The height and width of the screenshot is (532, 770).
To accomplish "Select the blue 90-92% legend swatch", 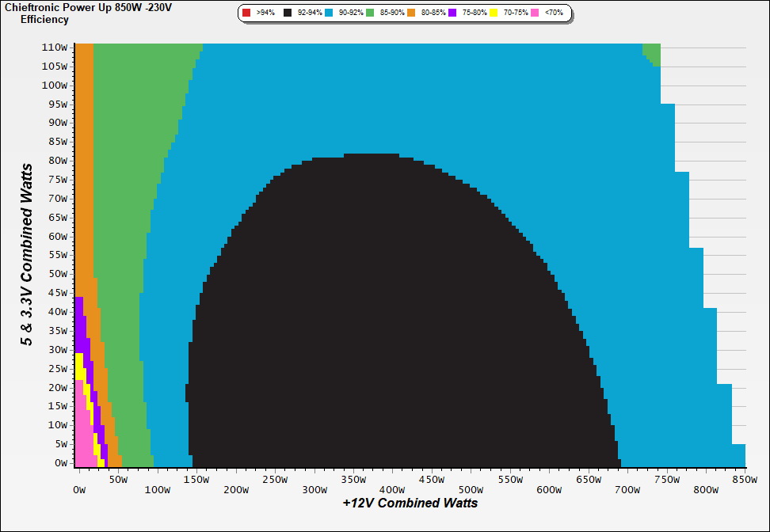I will (329, 13).
